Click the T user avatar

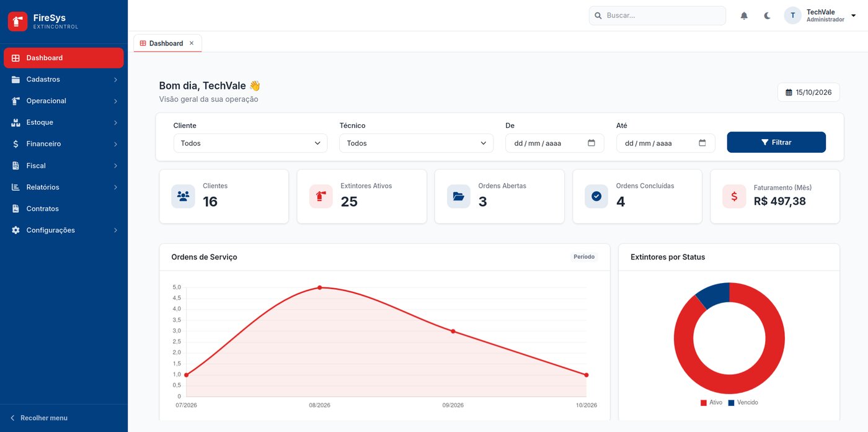coord(792,16)
